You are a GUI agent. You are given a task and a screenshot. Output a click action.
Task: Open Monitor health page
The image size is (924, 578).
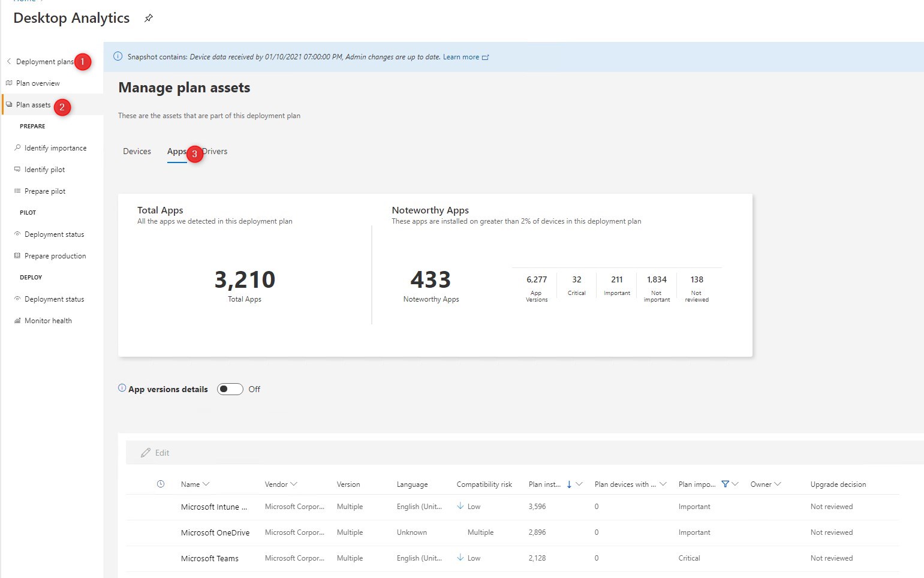coord(48,321)
